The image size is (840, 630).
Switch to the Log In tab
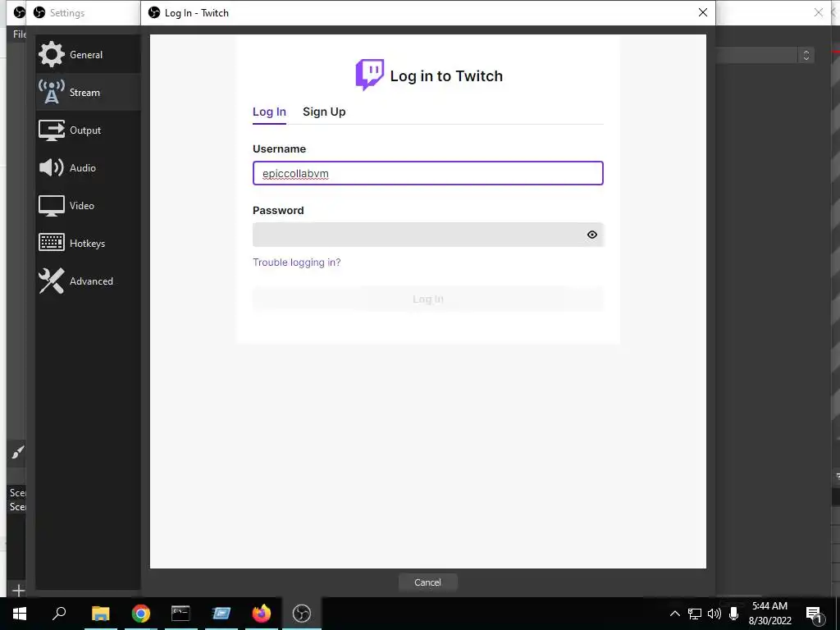click(269, 112)
